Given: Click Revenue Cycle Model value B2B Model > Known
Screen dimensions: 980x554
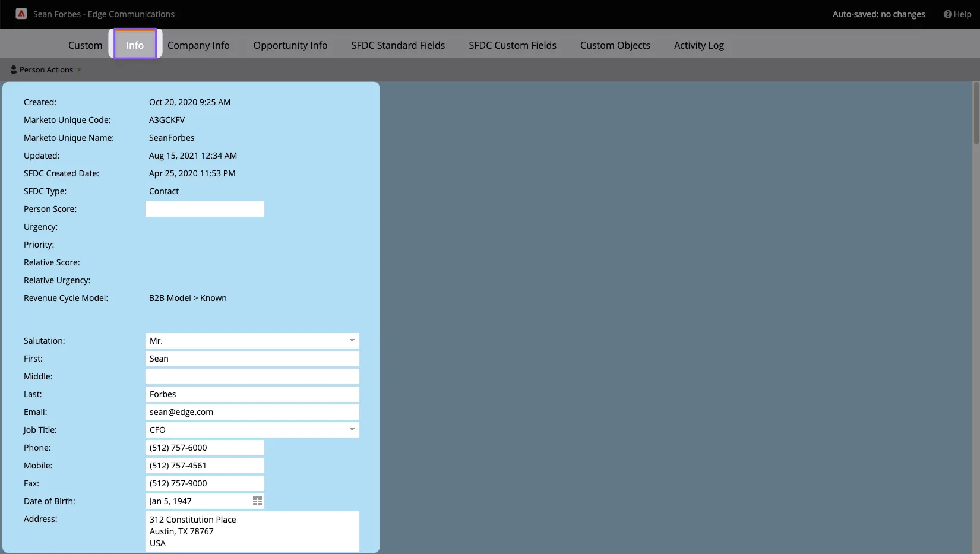Looking at the screenshot, I should 188,298.
